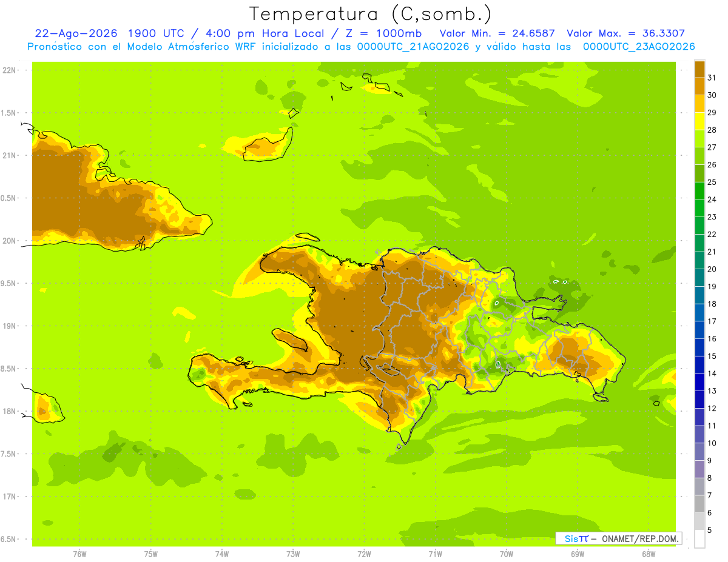Click the yellow legend segment between 28 and 29
Image resolution: width=728 pixels, height=562 pixels.
pyautogui.click(x=699, y=121)
